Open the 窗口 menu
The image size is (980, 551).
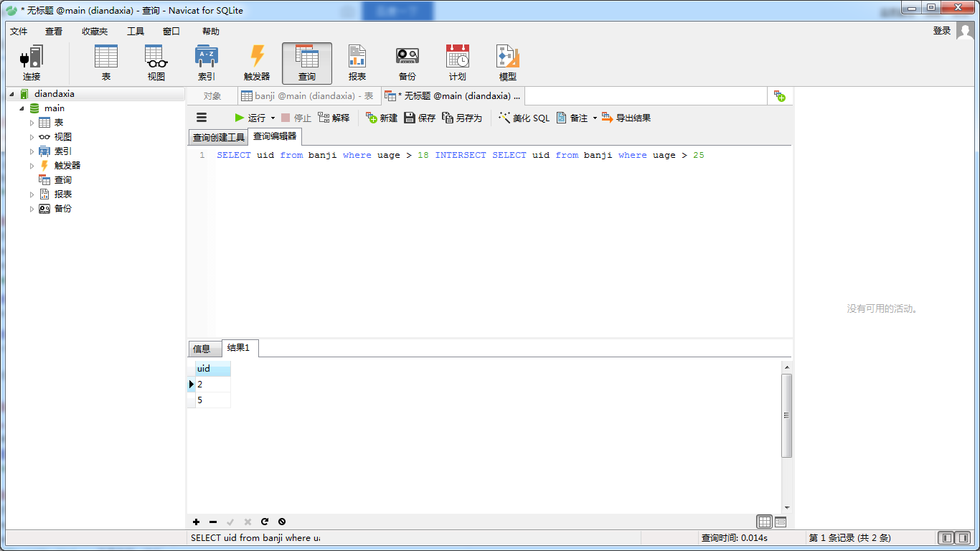171,31
